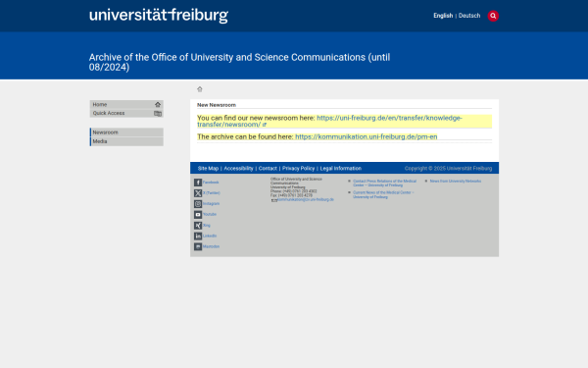The image size is (588, 368).
Task: Switch language to Deutsch
Action: click(x=469, y=16)
